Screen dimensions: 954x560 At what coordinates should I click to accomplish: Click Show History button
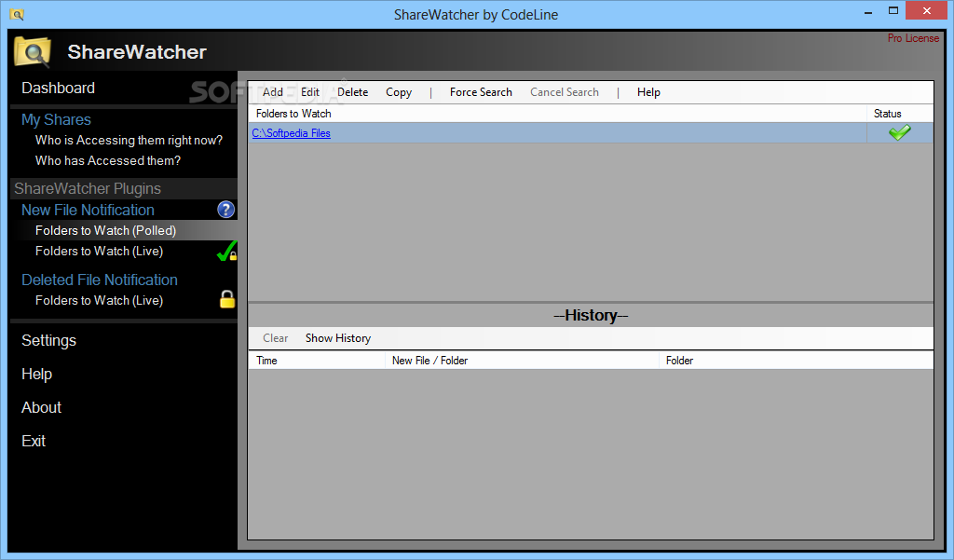click(338, 338)
